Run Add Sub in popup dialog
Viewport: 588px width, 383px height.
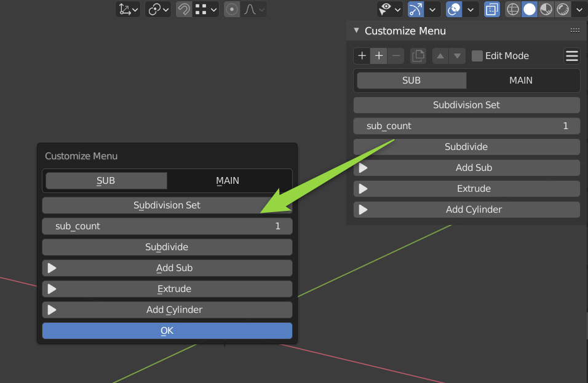[x=167, y=268]
